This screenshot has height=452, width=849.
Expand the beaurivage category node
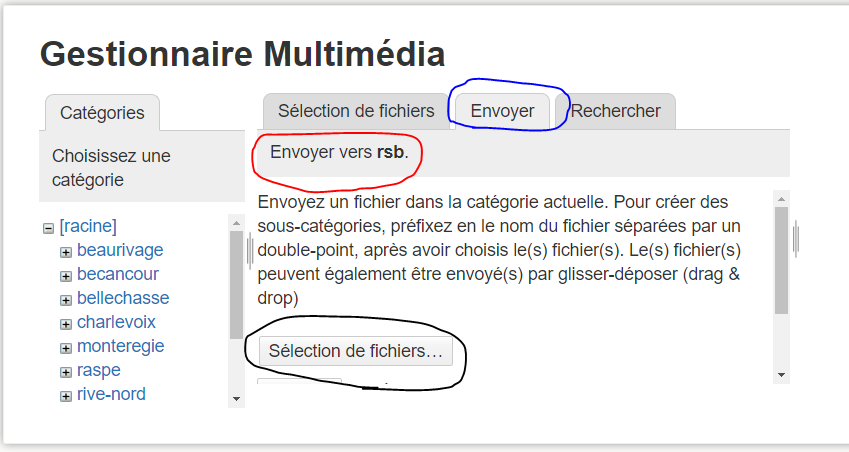(x=66, y=252)
